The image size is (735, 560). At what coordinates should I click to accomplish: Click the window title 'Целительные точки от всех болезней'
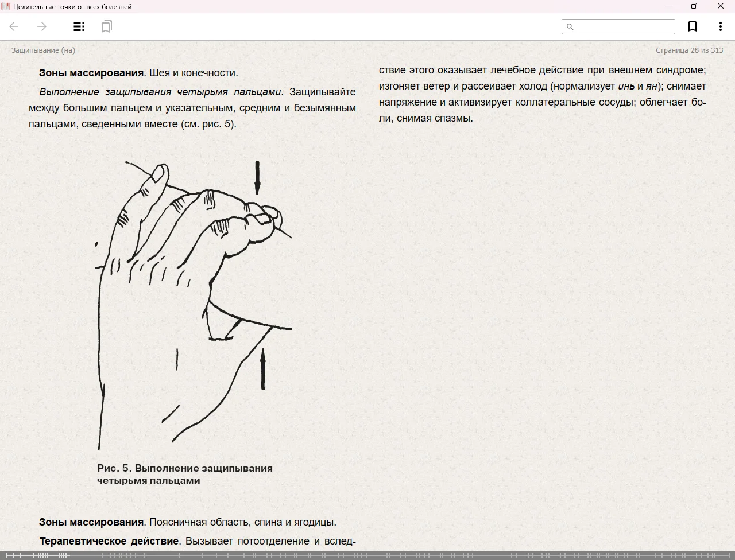72,7
